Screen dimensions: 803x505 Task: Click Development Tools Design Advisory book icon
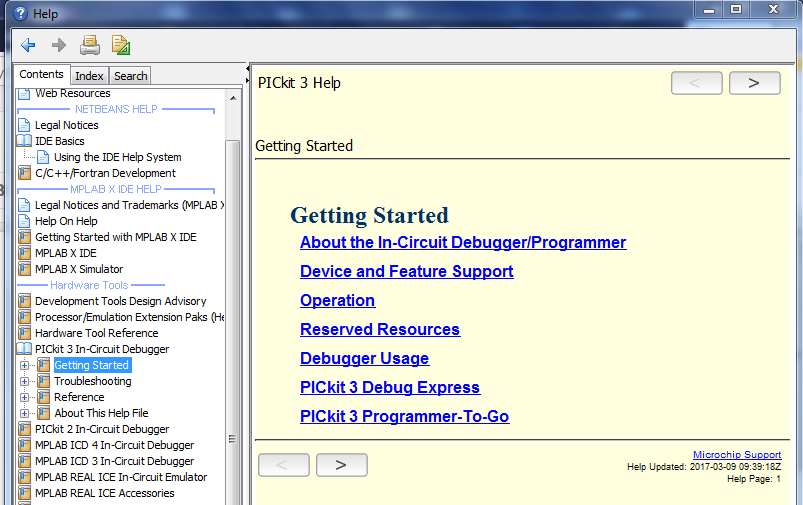pos(24,301)
